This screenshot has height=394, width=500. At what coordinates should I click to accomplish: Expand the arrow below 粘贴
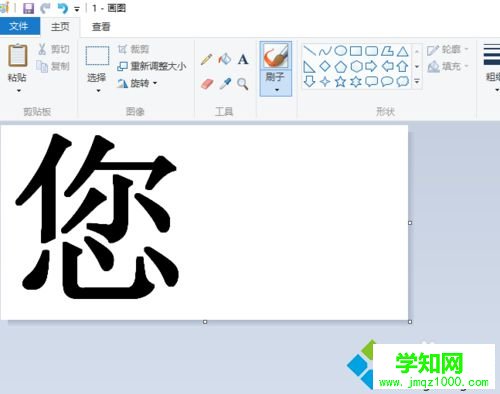point(19,90)
